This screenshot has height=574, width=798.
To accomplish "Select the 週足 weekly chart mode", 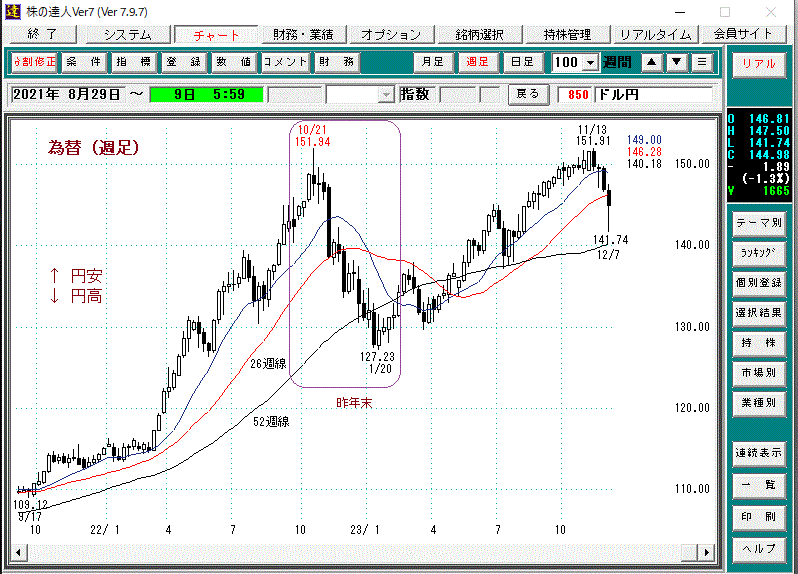I will (477, 62).
